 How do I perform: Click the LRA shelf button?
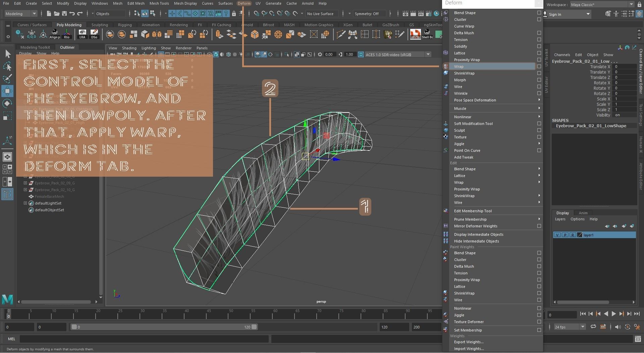point(82,34)
